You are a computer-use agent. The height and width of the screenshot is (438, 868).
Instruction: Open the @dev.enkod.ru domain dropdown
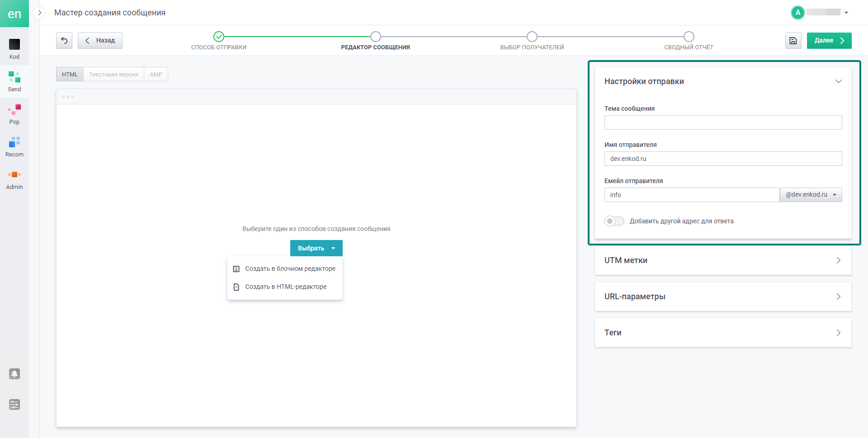click(811, 195)
